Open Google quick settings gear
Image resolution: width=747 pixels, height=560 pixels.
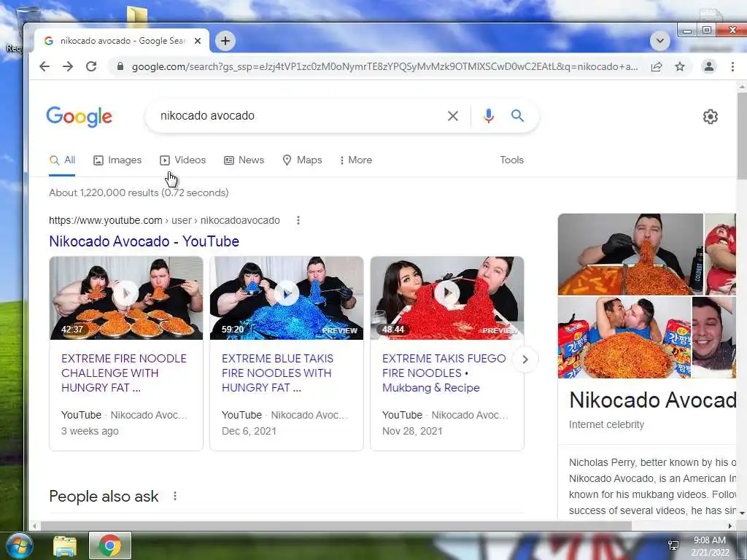pyautogui.click(x=711, y=117)
